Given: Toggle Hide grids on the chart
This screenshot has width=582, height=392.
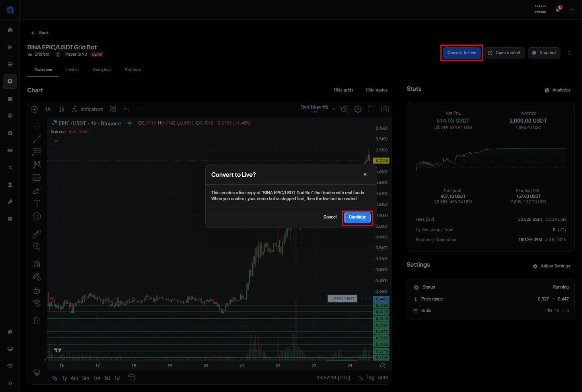Looking at the screenshot, I should (343, 90).
